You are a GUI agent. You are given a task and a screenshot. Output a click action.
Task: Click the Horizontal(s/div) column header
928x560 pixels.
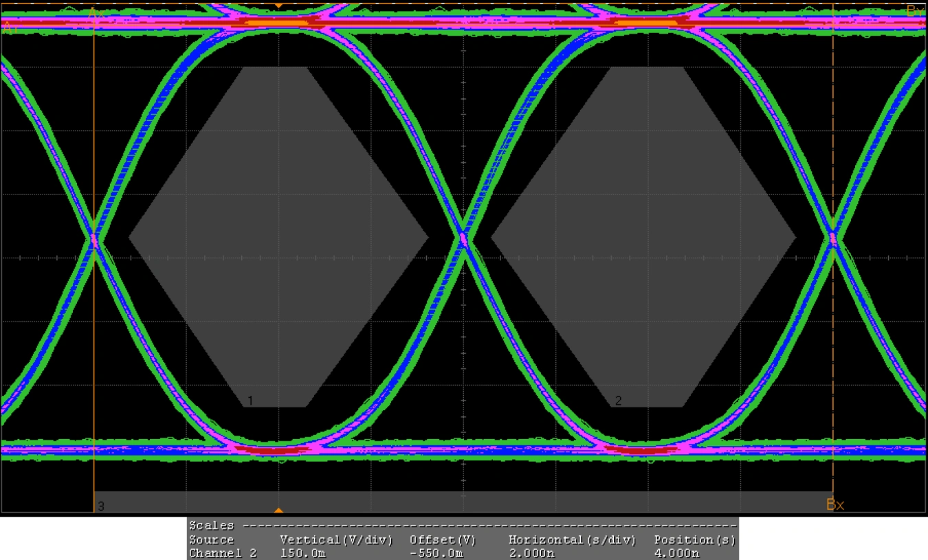572,540
